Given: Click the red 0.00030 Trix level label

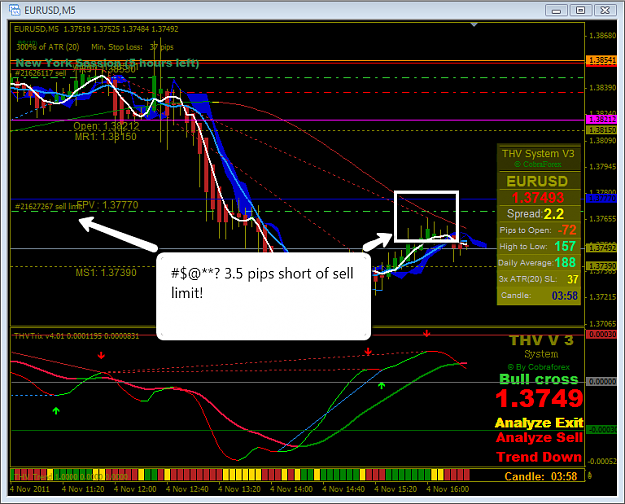Looking at the screenshot, I should 601,335.
